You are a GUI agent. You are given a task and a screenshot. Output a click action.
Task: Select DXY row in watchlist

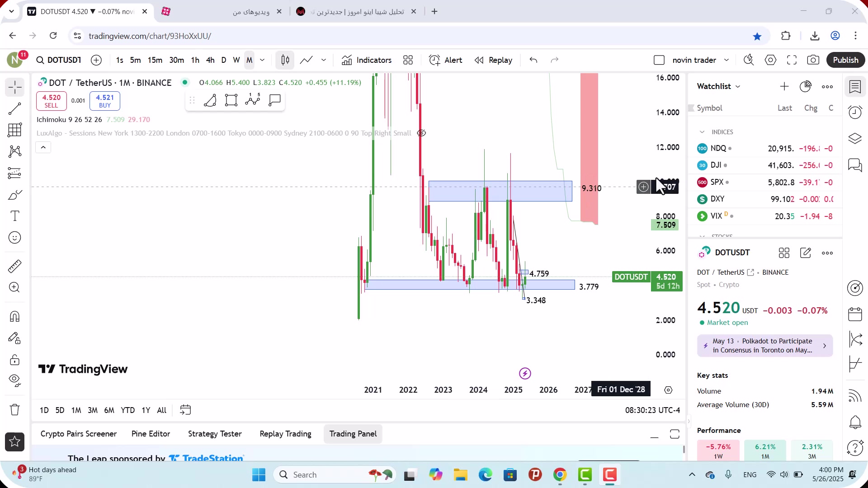click(x=765, y=199)
